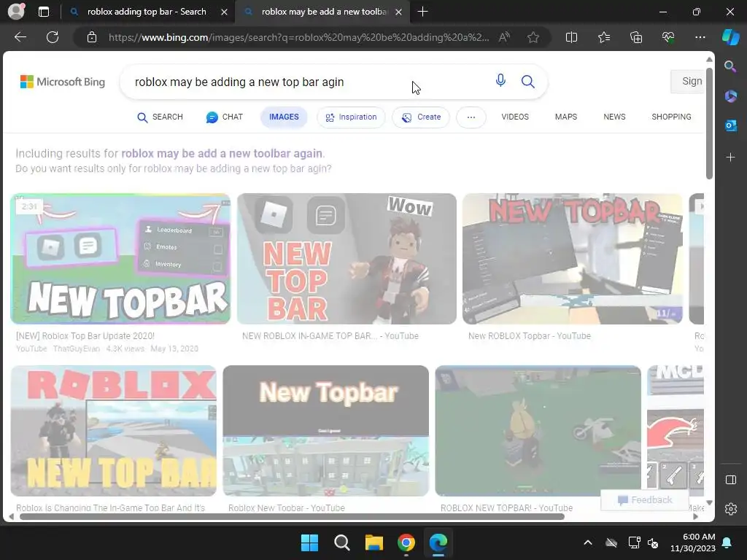Click the Edge profile avatar icon
Image resolution: width=747 pixels, height=560 pixels.
coord(16,12)
